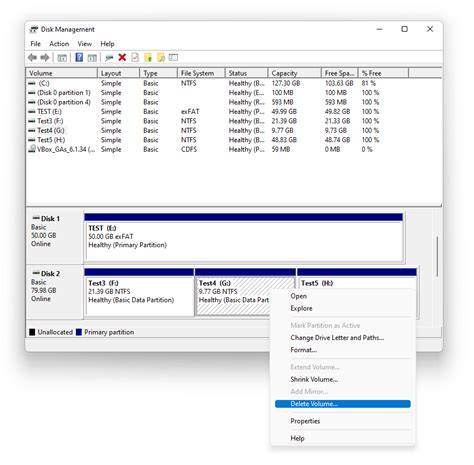This screenshot has height=465, width=474.
Task: Open the File menu
Action: point(35,44)
